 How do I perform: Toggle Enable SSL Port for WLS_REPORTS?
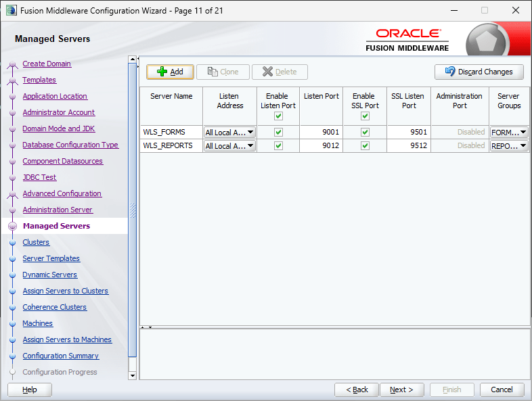pos(365,146)
